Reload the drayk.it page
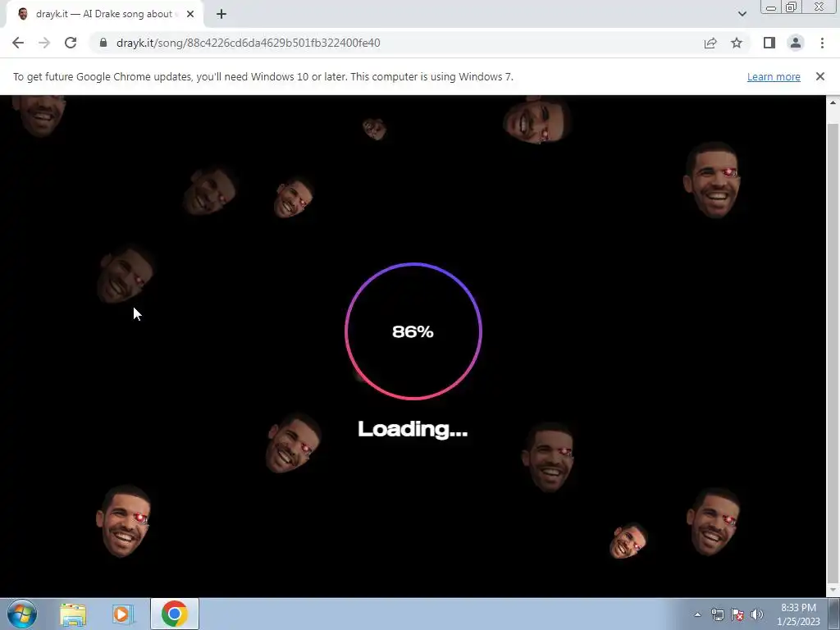The width and height of the screenshot is (840, 630). click(x=71, y=43)
